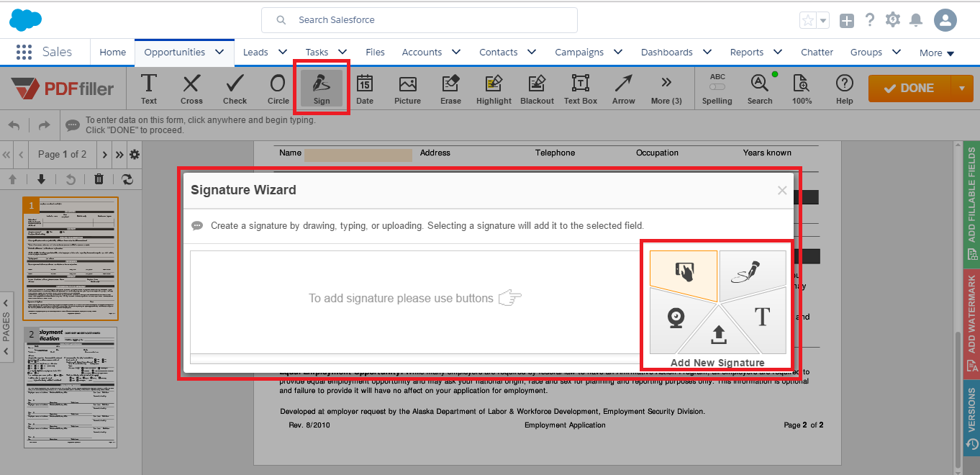The width and height of the screenshot is (980, 475).
Task: Draw signature with finger on mobile option
Action: 684,272
